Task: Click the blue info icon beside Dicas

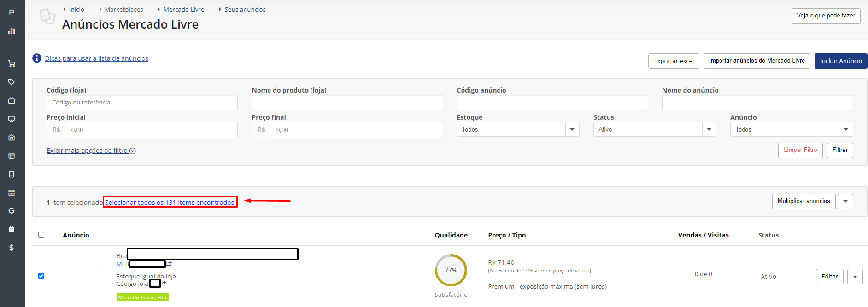Action: pos(37,58)
